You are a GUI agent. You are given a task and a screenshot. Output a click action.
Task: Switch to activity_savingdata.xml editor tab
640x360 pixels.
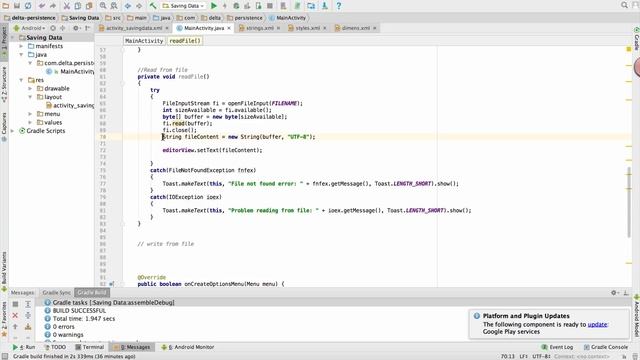(134, 28)
